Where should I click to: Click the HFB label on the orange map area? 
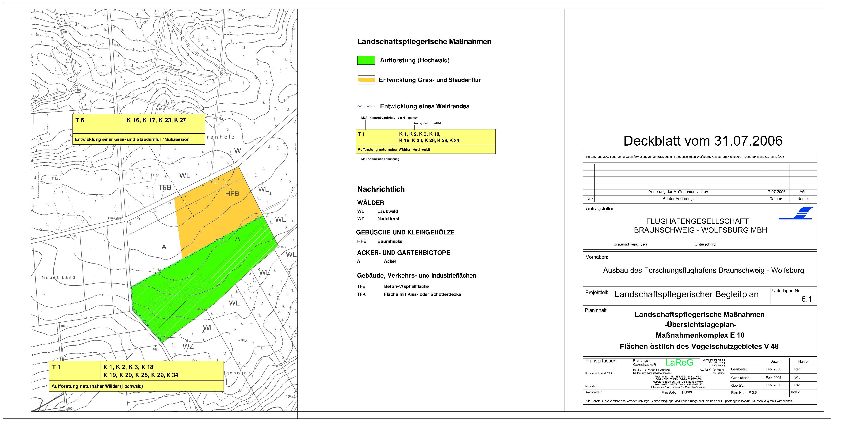tap(232, 194)
